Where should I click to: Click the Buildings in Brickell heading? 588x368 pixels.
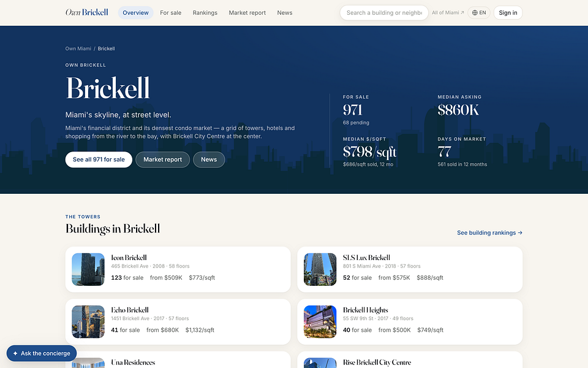pos(113,229)
